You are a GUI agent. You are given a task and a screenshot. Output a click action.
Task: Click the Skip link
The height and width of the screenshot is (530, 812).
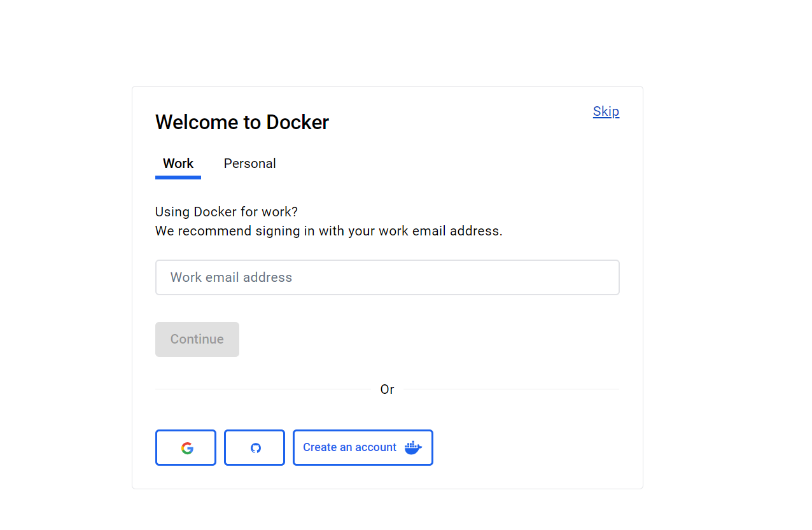coord(606,112)
